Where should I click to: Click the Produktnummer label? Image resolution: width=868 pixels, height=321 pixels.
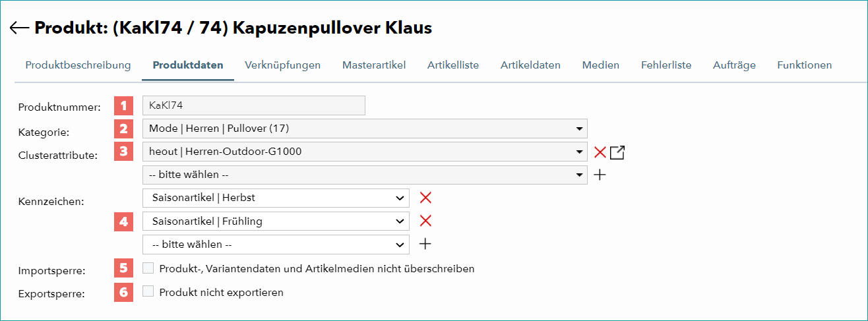[60, 107]
